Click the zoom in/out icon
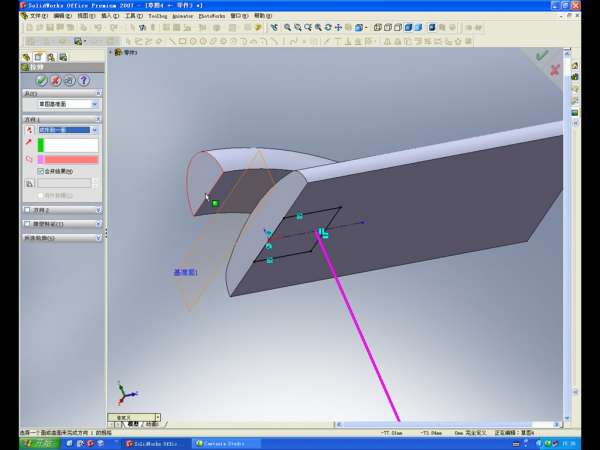 (308, 28)
